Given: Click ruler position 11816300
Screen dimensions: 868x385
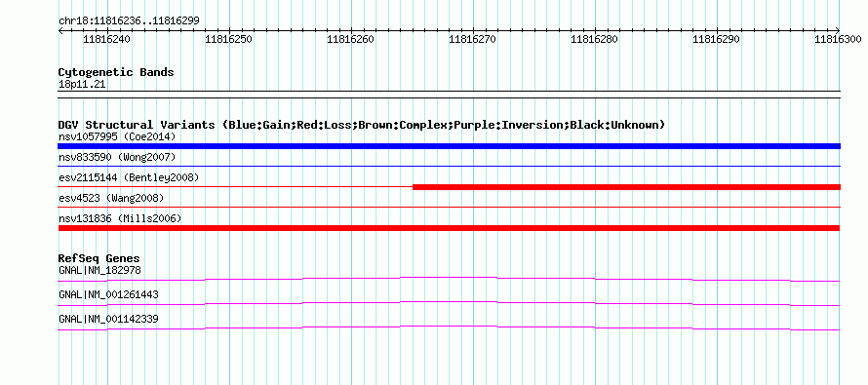Looking at the screenshot, I should point(838,39).
